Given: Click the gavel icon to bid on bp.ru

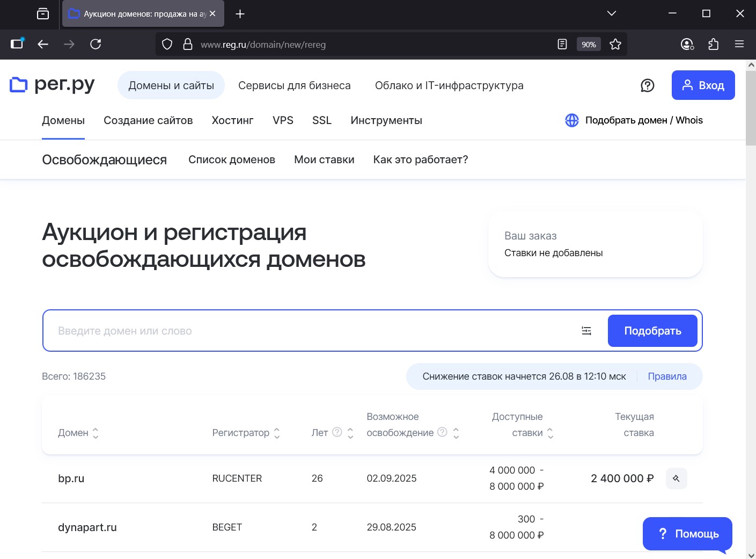Looking at the screenshot, I should [676, 478].
